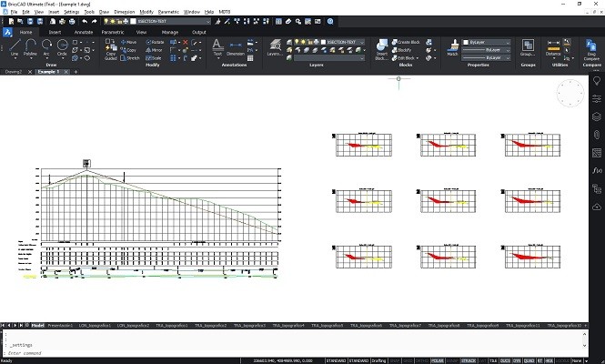Toggle POLAR tracking in status bar

click(x=438, y=361)
